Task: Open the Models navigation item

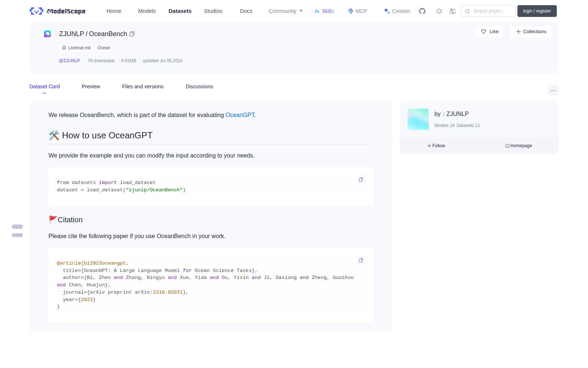Action: tap(147, 11)
